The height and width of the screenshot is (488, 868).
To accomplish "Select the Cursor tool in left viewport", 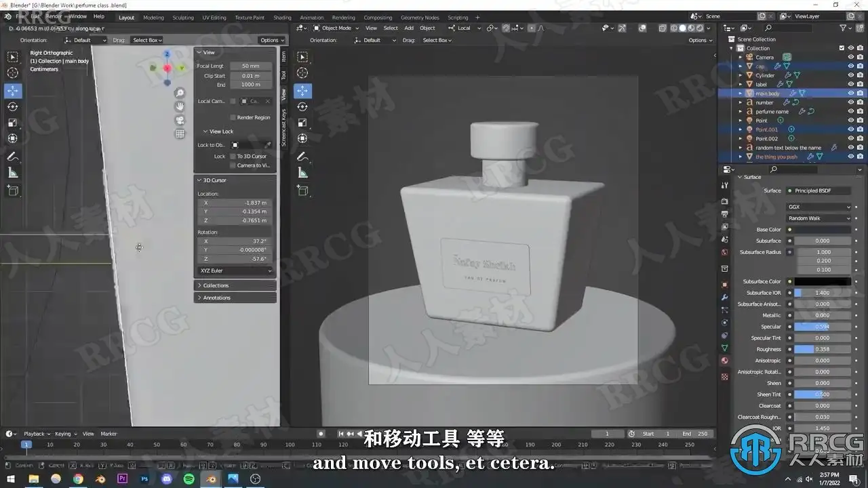I will (13, 73).
